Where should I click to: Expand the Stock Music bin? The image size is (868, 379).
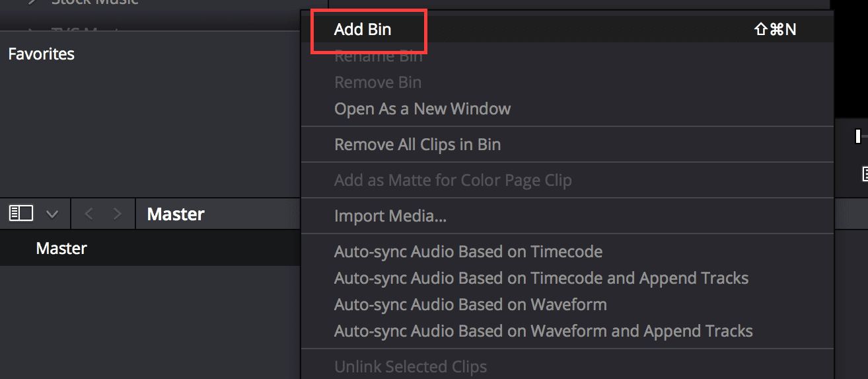[31, 2]
